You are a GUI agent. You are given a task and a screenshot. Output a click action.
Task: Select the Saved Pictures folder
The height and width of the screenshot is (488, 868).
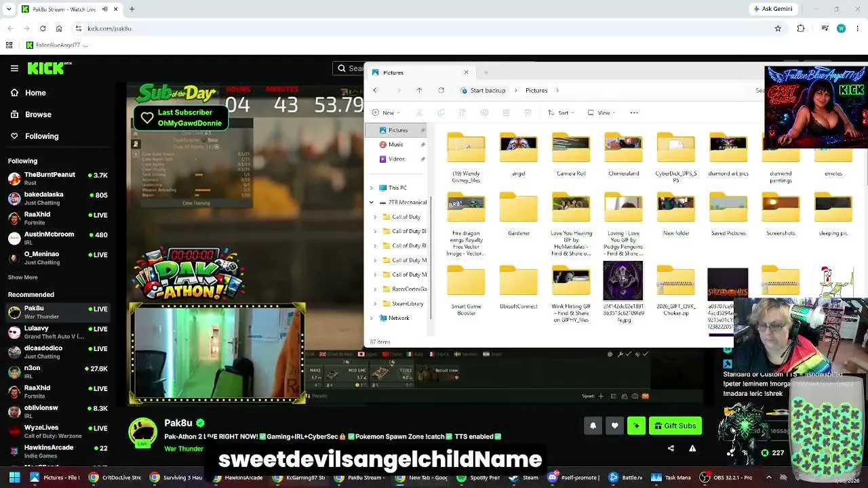point(728,215)
